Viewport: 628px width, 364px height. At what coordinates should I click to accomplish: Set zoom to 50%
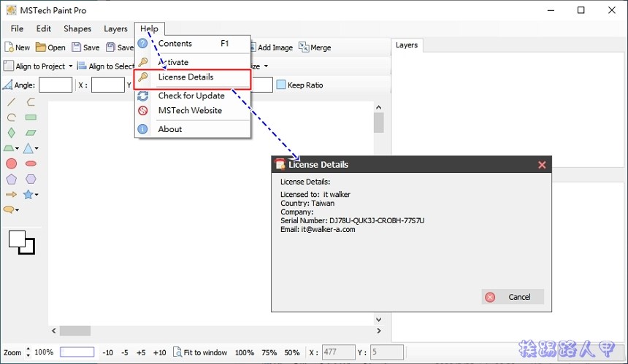click(292, 352)
